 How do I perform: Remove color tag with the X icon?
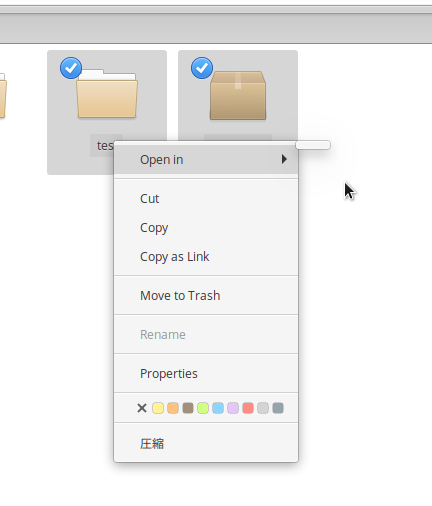(x=142, y=408)
